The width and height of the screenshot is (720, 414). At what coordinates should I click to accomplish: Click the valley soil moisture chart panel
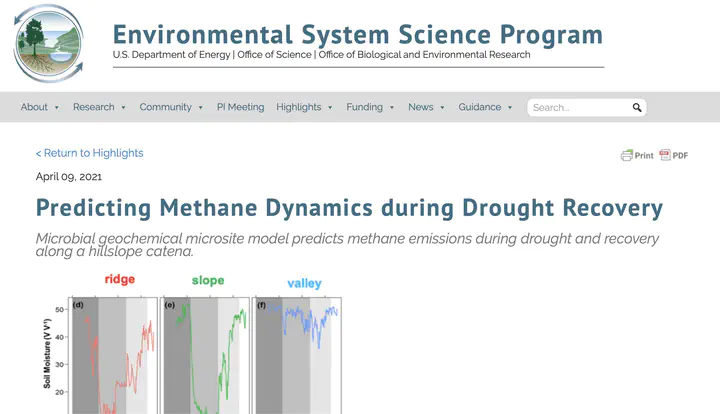297,356
